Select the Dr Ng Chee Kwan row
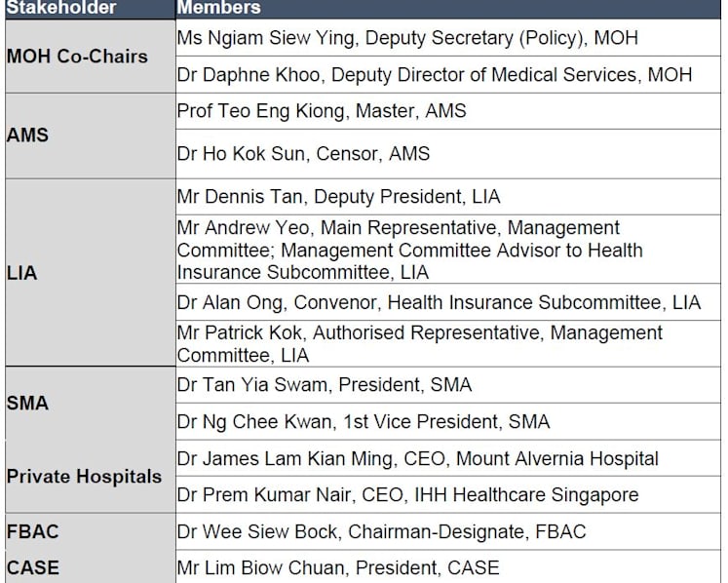This screenshot has width=728, height=583. (x=448, y=422)
